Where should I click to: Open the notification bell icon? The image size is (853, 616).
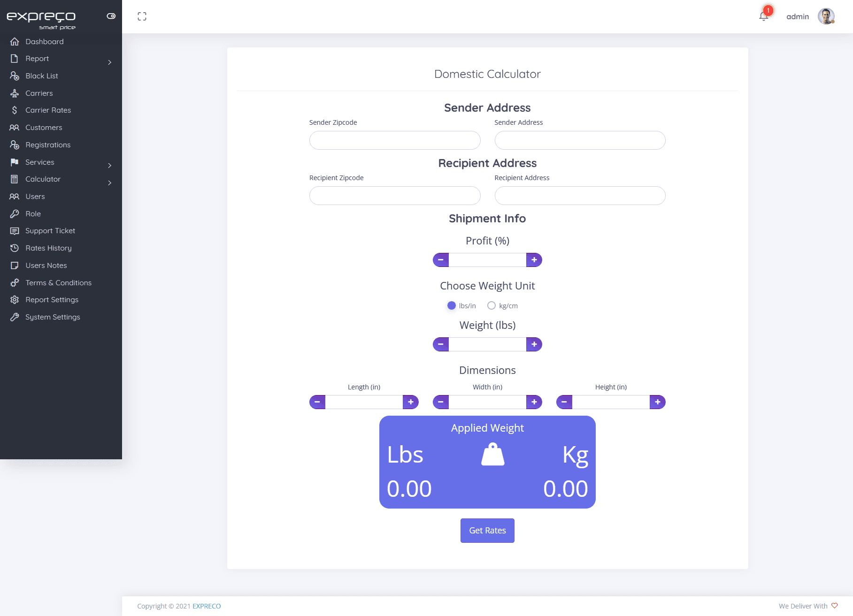[763, 16]
